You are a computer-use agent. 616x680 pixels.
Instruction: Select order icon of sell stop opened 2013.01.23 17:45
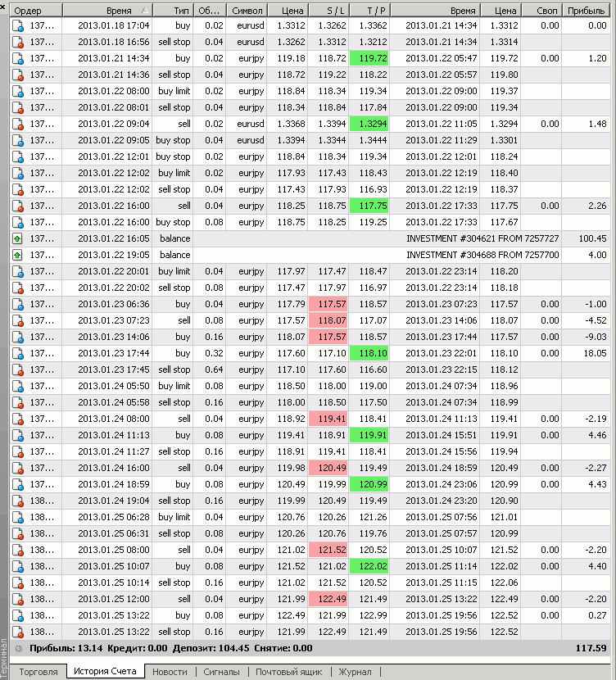point(18,370)
